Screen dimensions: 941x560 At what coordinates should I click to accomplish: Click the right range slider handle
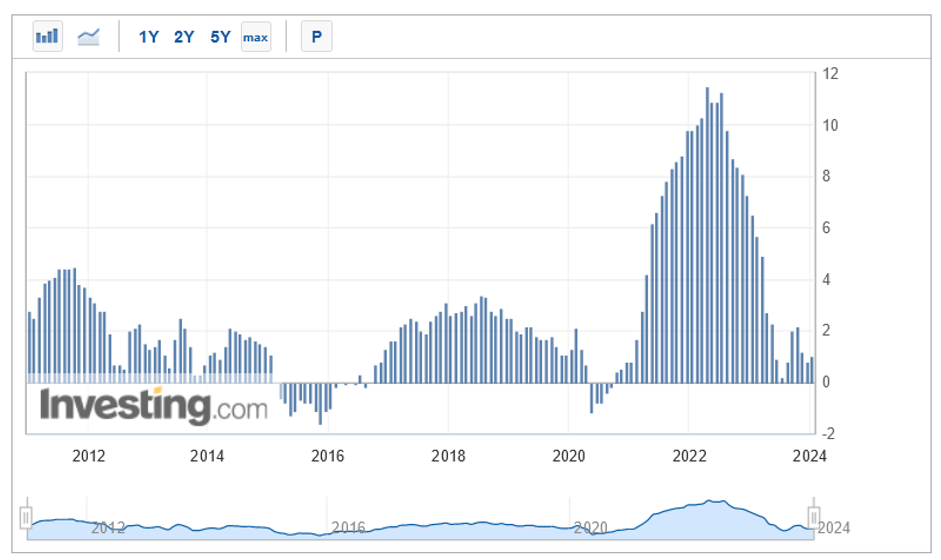point(813,517)
